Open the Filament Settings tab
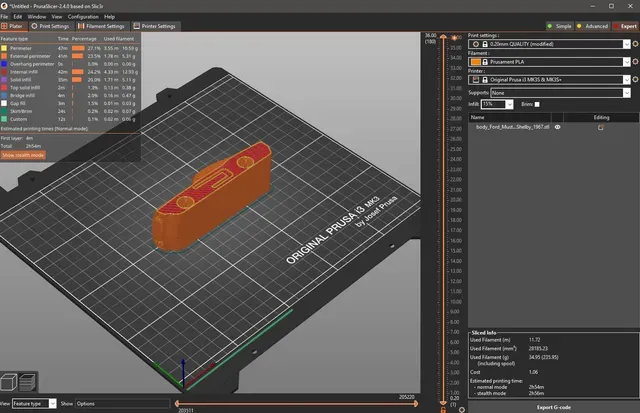The image size is (640, 413). [x=101, y=26]
